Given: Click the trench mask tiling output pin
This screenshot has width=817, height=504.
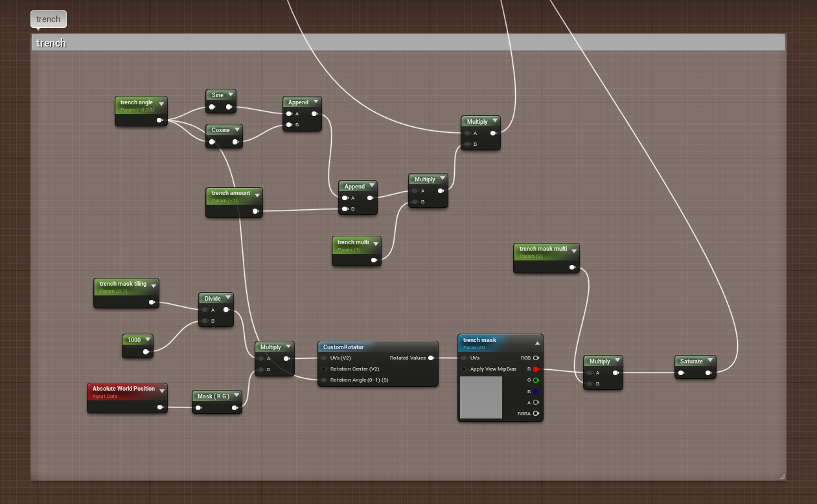Looking at the screenshot, I should [x=152, y=302].
